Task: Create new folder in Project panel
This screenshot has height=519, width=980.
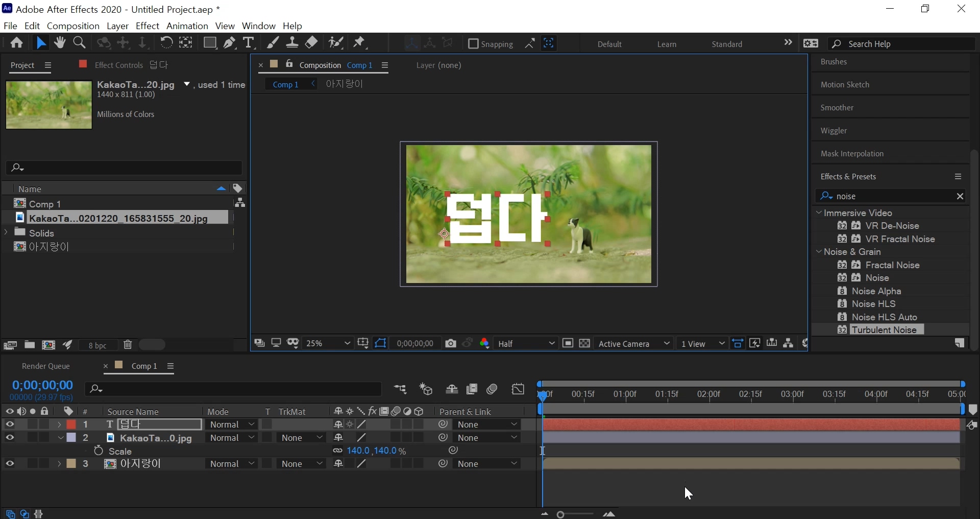Action: tap(30, 345)
